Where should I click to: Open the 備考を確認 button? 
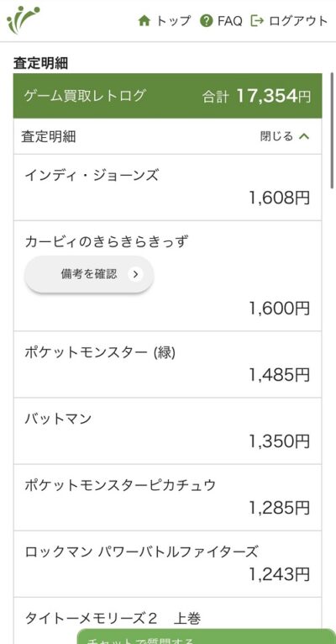(x=89, y=274)
